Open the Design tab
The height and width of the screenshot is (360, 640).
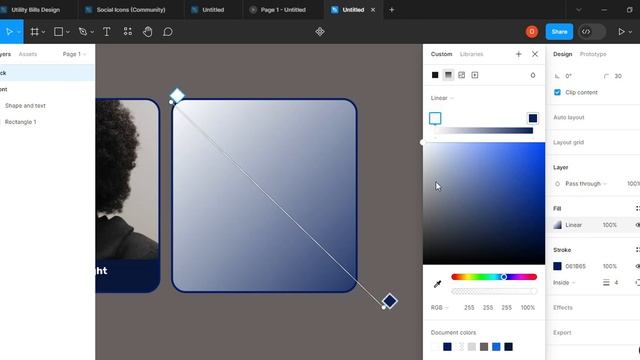click(562, 54)
